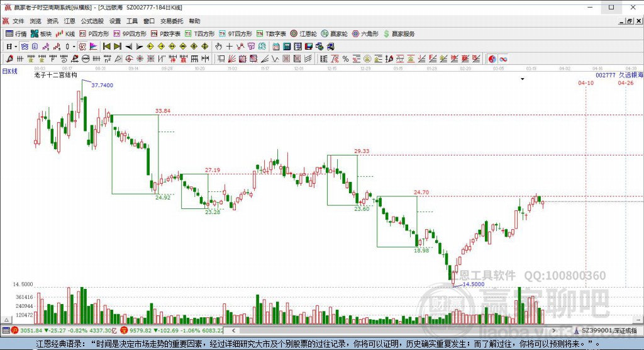This screenshot has width=644, height=350.
Task: Click the black left arrow icon
Action: coord(128,47)
